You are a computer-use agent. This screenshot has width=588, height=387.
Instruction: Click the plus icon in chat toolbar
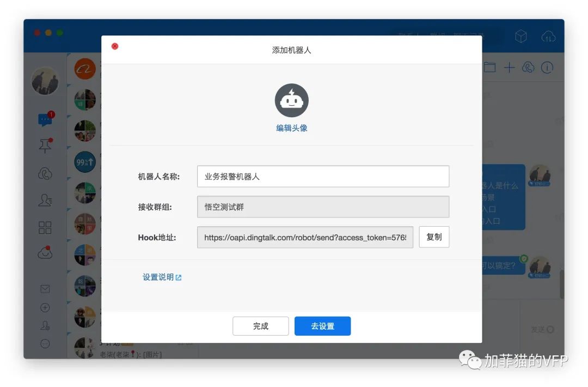coord(509,68)
